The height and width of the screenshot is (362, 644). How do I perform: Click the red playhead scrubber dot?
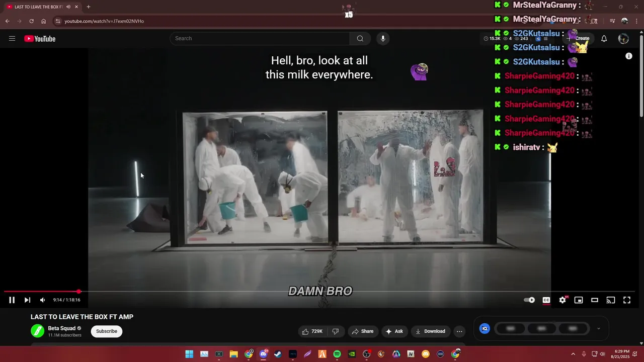[x=79, y=292]
